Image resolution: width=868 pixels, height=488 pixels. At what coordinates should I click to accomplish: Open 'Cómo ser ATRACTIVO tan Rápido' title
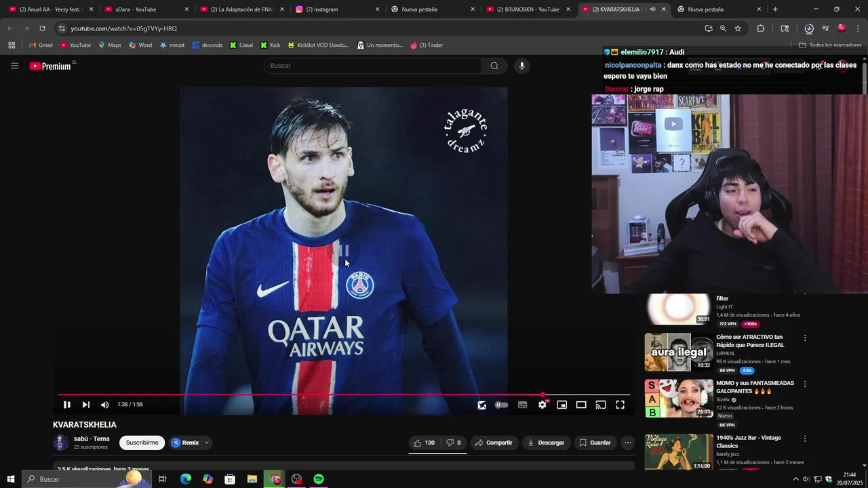click(750, 341)
